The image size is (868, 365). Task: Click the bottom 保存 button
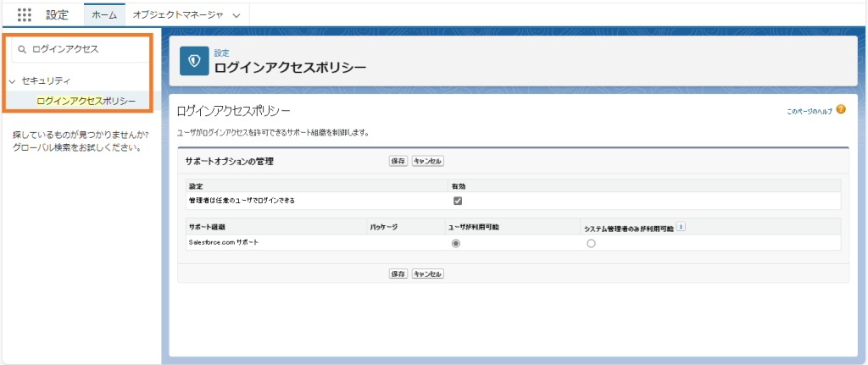pos(398,274)
